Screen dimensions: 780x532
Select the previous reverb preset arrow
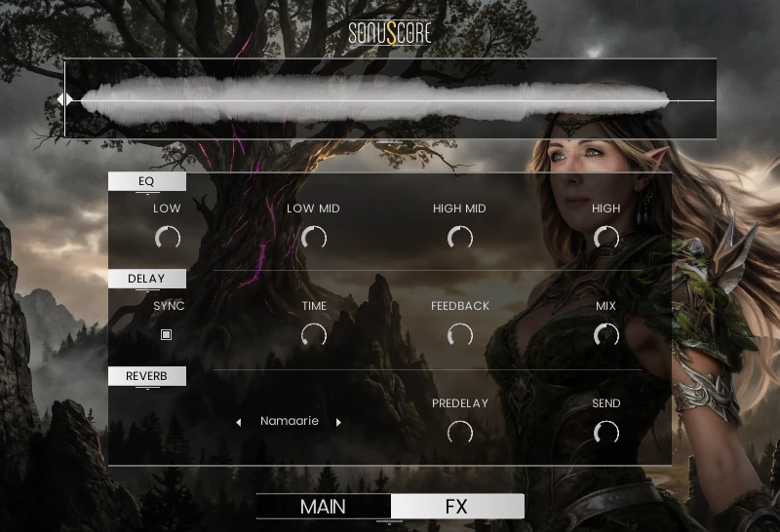tap(239, 422)
